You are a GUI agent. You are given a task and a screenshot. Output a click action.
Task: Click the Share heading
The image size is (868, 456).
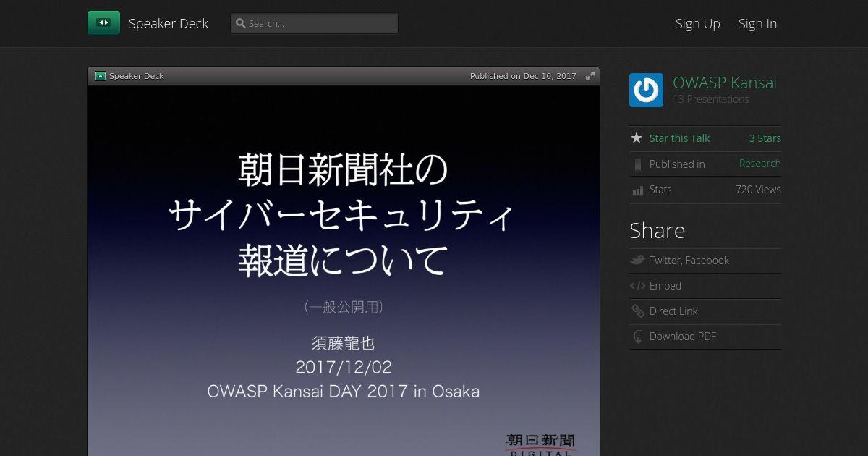coord(657,230)
